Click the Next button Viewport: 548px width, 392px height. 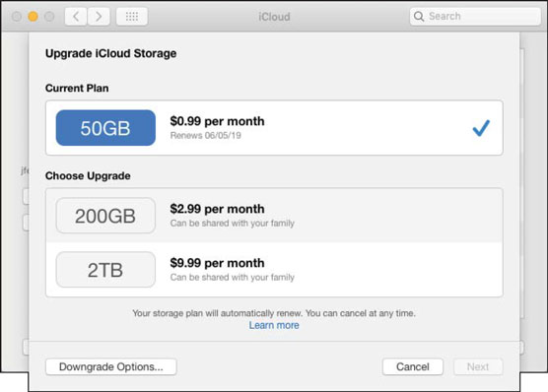(478, 366)
